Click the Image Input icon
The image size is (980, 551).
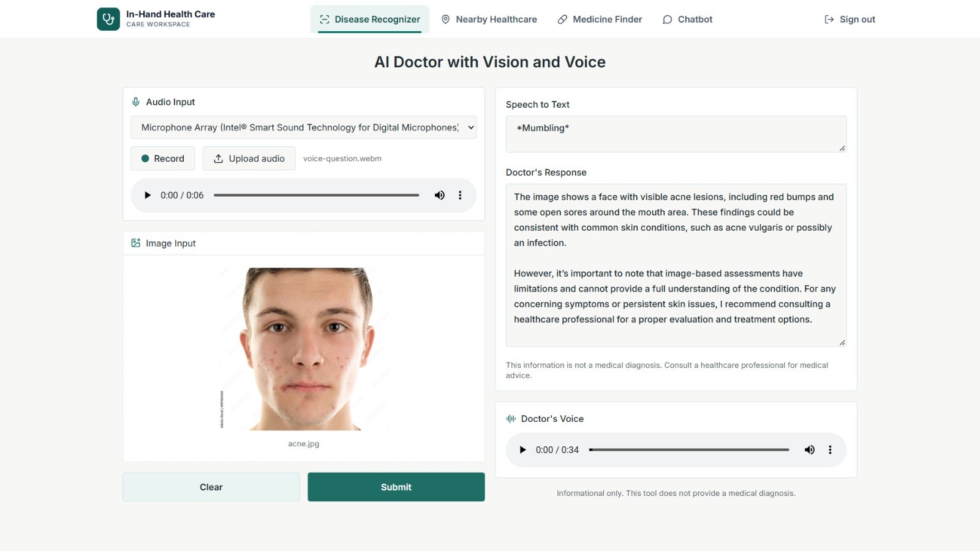point(136,243)
